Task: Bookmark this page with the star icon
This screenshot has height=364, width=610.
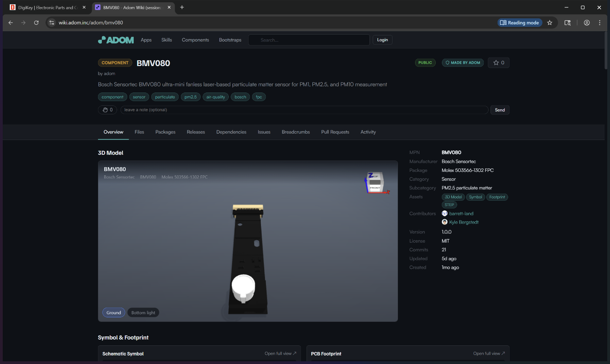Action: (550, 23)
